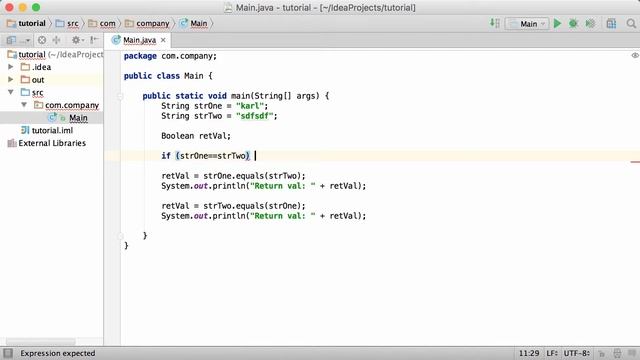The height and width of the screenshot is (360, 640).
Task: Expand the out folder
Action: [11, 79]
